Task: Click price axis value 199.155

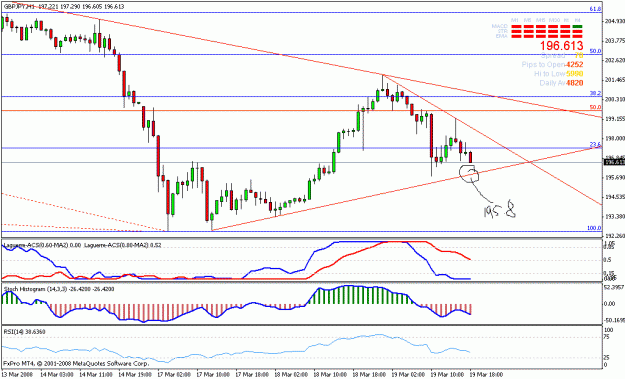Action: coord(614,119)
